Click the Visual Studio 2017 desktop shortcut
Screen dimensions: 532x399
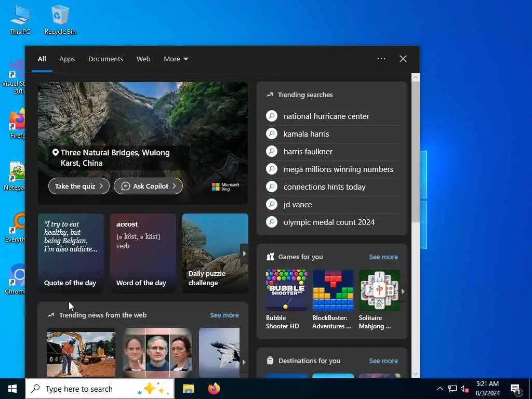(14, 76)
